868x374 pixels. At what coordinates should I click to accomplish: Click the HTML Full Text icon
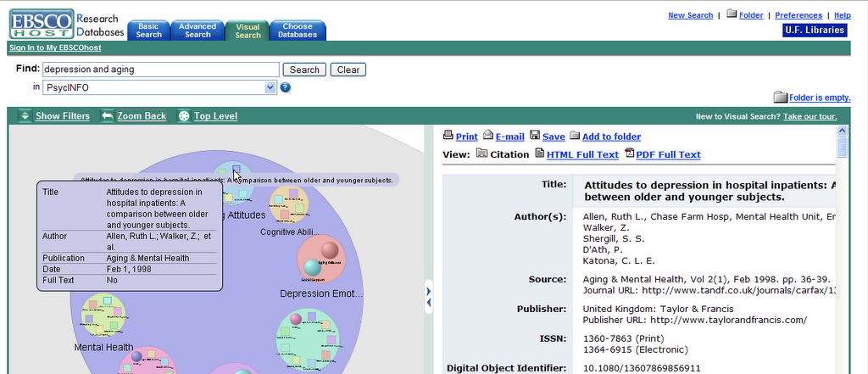coord(540,153)
